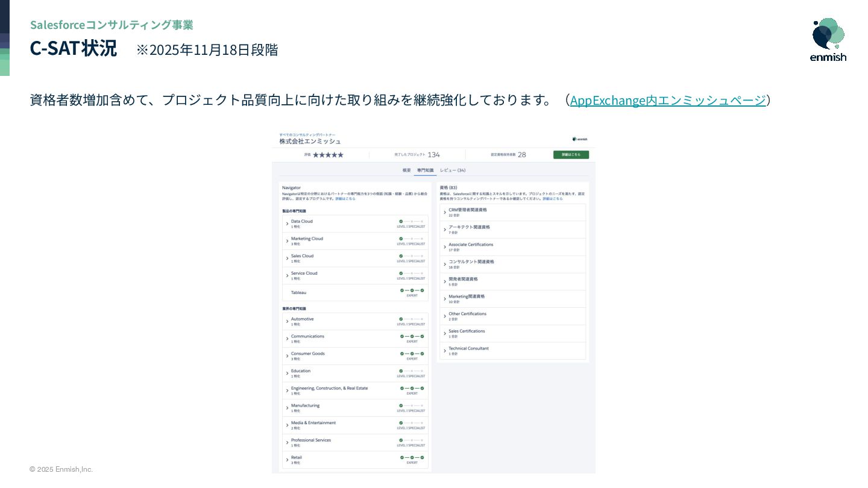Screen dimensions: 868x488
Task: Click the C-SAT状況 slide title
Action: click(74, 48)
